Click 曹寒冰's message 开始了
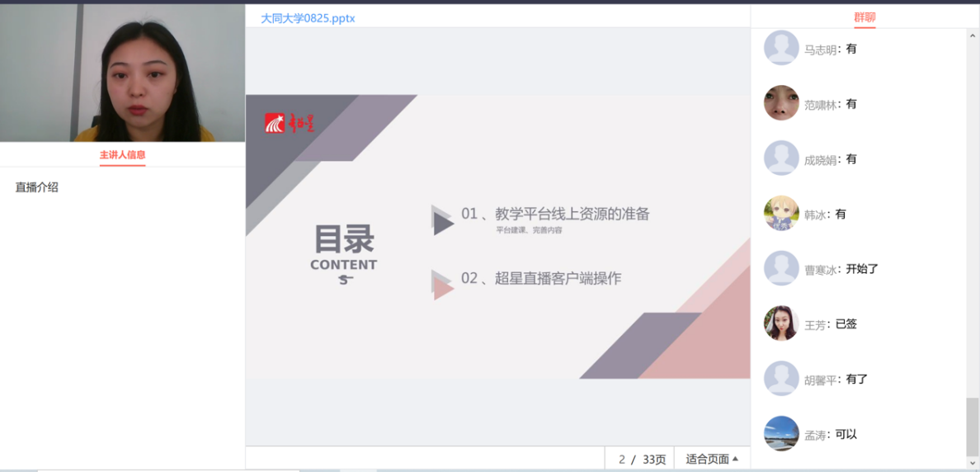The image size is (980, 472). coord(861,269)
